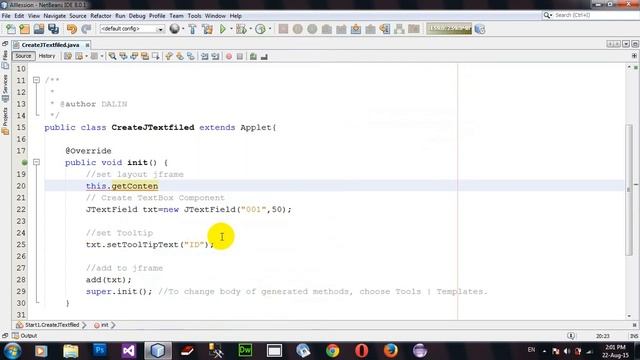Click the override marker on line 18
640x360 pixels.
pyautogui.click(x=24, y=162)
